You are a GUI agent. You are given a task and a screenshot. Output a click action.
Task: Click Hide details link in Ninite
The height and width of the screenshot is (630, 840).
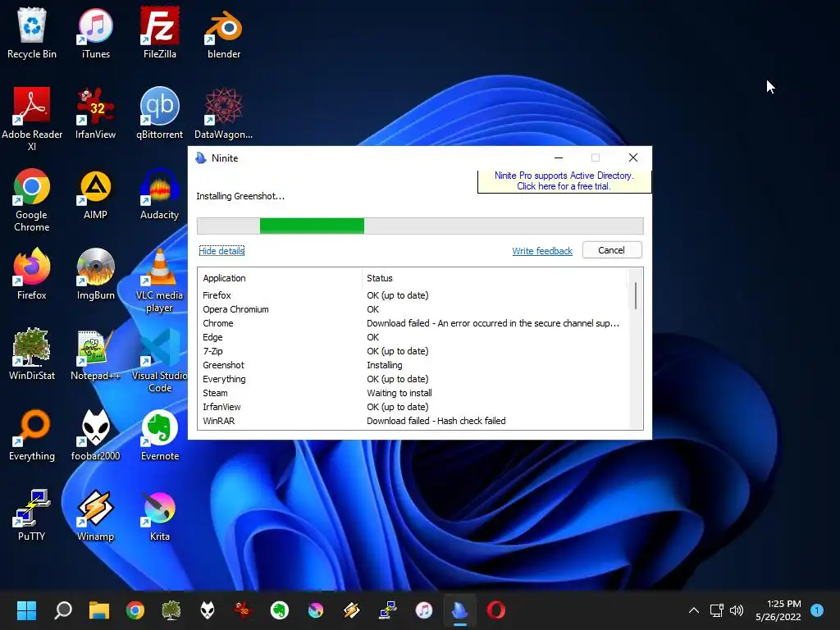[221, 251]
